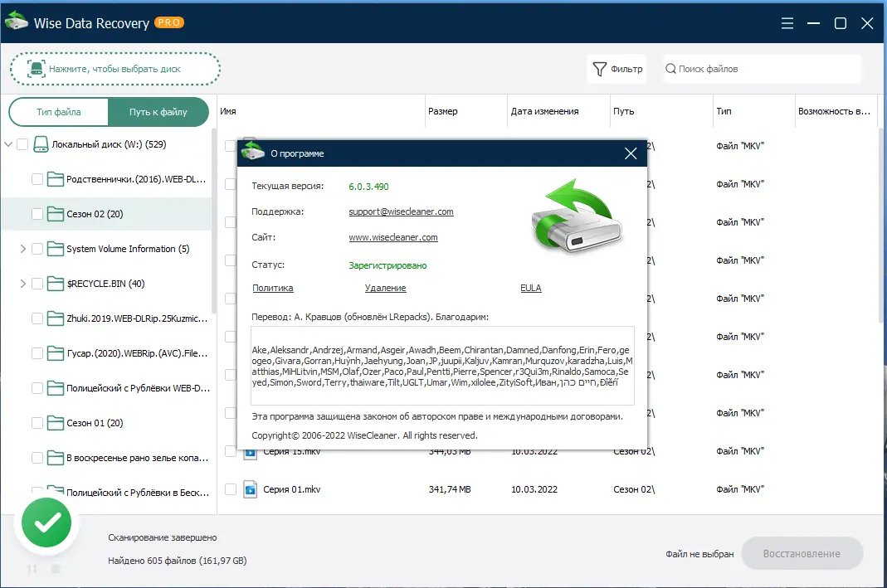Screen dimensions: 887x588
Task: Select the Серия 01.mkv file checkbox
Action: tap(230, 489)
